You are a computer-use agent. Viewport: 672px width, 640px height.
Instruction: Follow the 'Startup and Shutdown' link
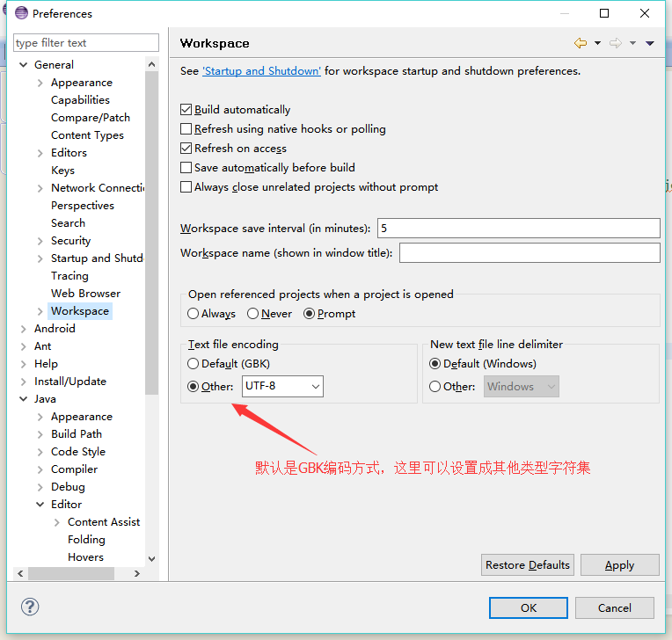point(261,70)
